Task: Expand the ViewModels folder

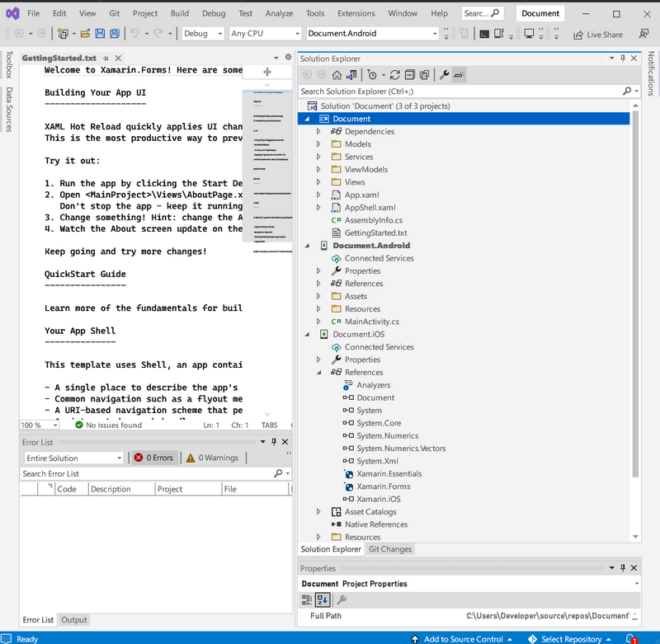Action: pos(318,170)
